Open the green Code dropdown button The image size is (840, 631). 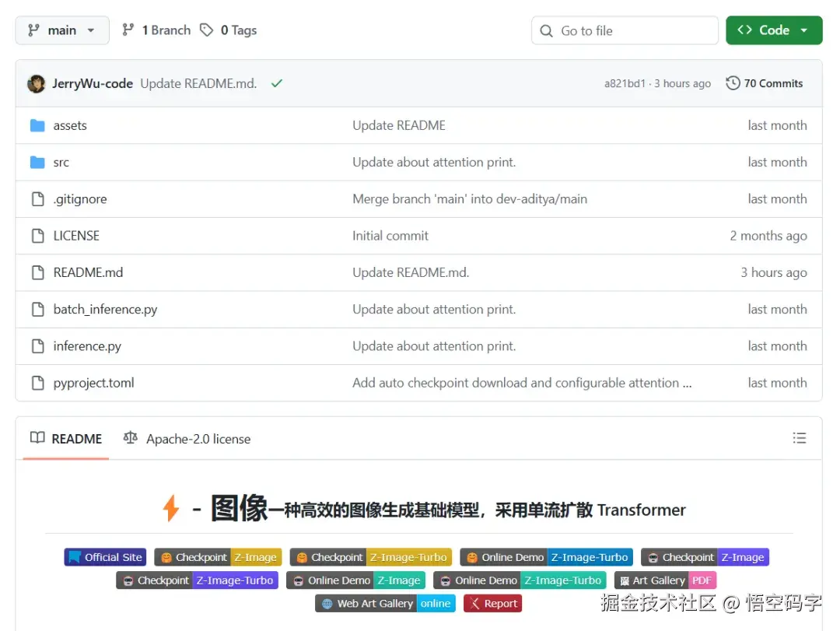(774, 30)
